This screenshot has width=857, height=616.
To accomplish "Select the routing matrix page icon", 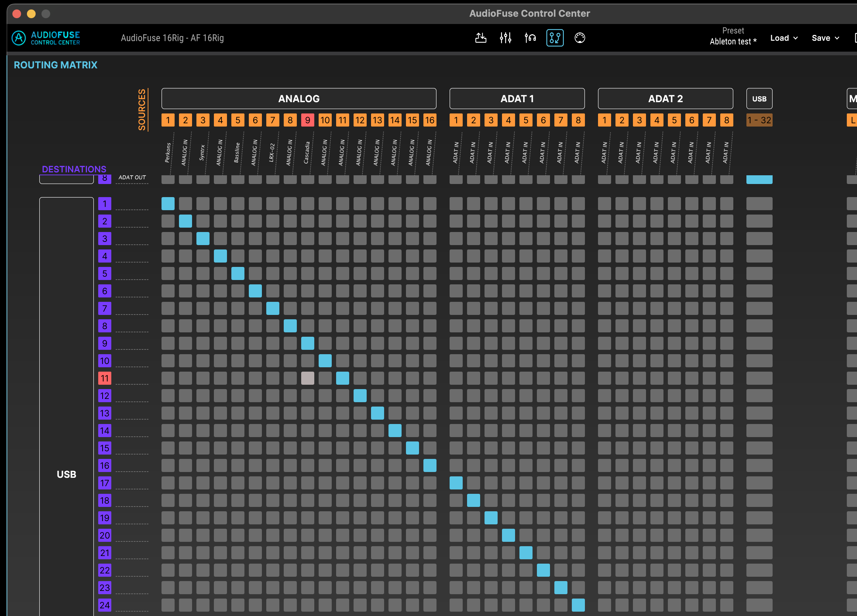I will click(555, 38).
